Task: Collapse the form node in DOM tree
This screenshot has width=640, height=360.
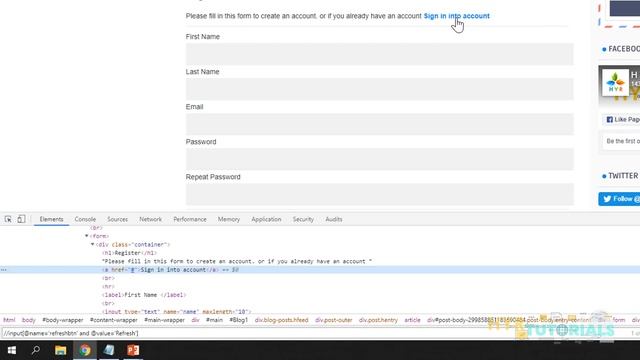Action: pyautogui.click(x=87, y=236)
